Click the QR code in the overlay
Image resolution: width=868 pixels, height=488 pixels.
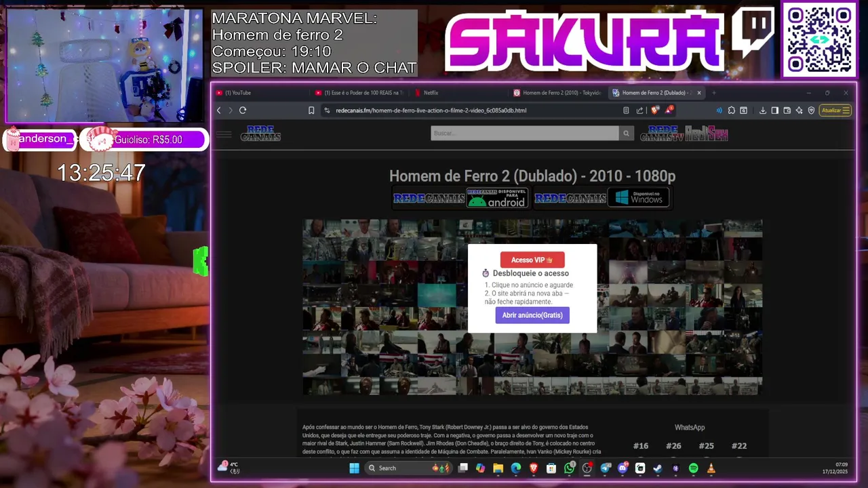click(x=819, y=40)
